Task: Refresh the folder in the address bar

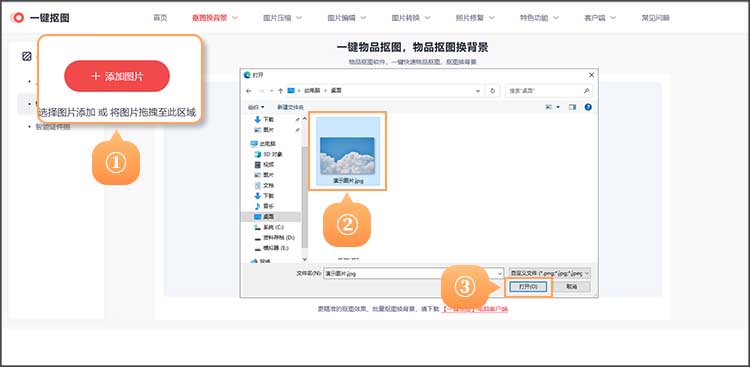Action: [x=493, y=90]
